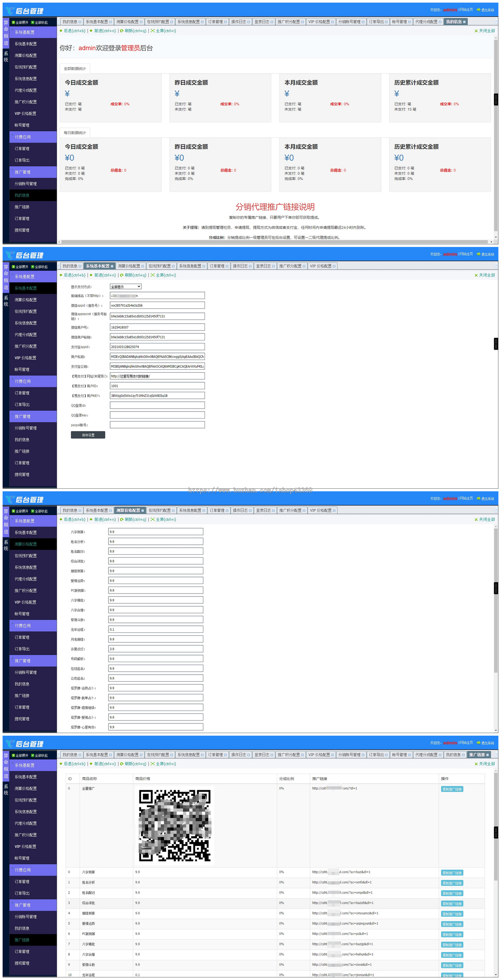Click 网站主页 link in dashboard window header
Screen dimensions: 501x980
click(467, 10)
